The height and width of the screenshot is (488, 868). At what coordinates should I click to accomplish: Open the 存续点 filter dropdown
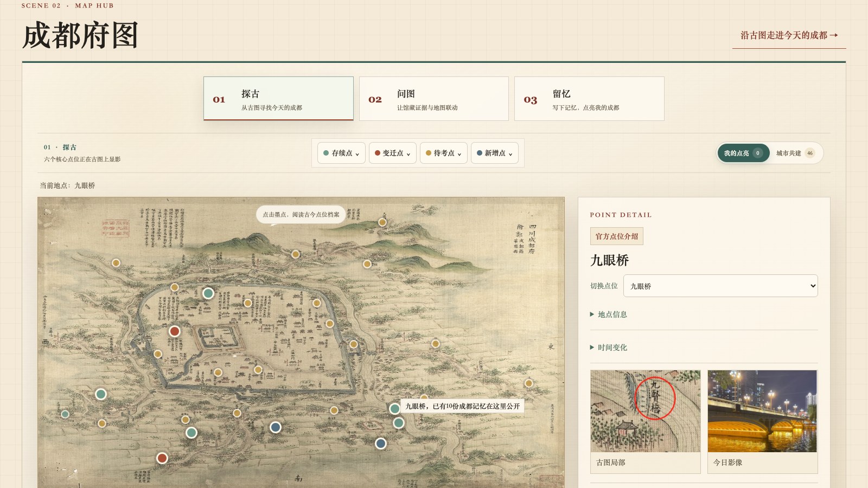pos(341,153)
